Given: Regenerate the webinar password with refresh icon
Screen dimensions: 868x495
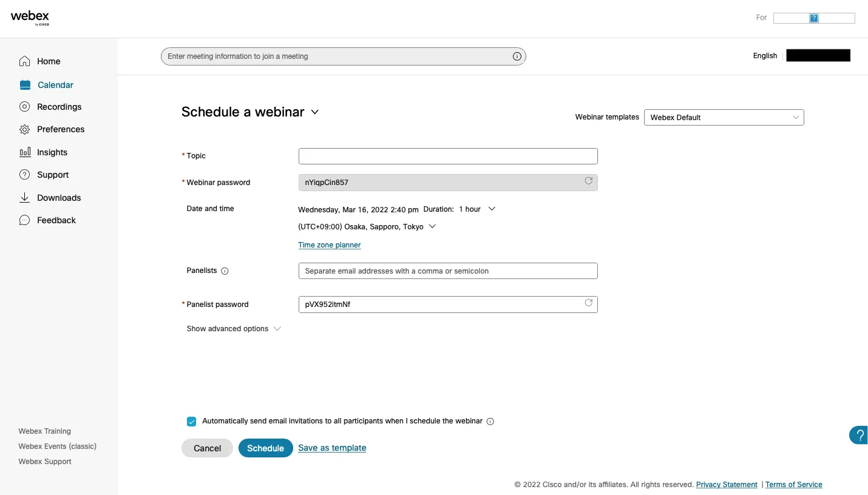Looking at the screenshot, I should tap(588, 181).
